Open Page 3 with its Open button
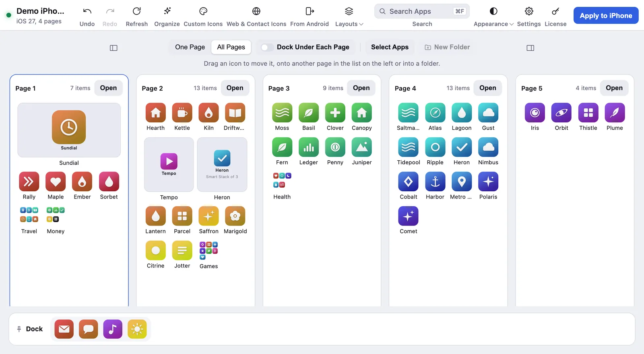This screenshot has width=644, height=354. pos(361,88)
